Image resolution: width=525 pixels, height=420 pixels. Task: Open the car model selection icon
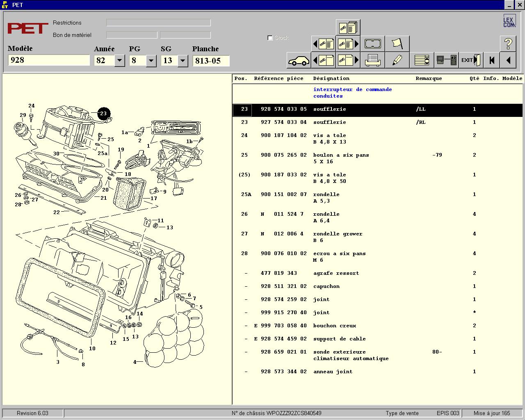[x=299, y=61]
